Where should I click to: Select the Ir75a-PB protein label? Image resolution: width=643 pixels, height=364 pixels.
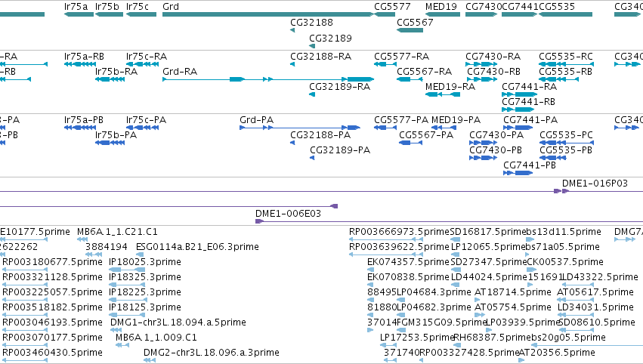point(84,120)
